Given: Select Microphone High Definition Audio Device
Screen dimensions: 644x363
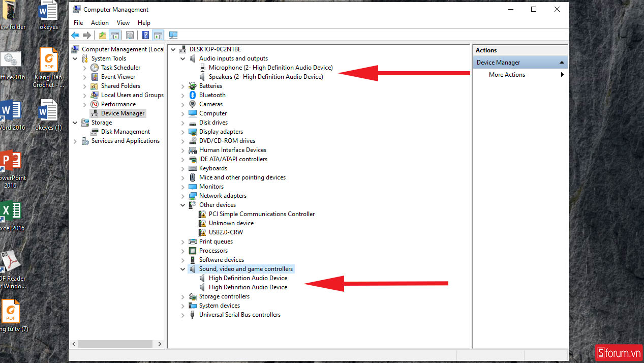Looking at the screenshot, I should tap(270, 68).
